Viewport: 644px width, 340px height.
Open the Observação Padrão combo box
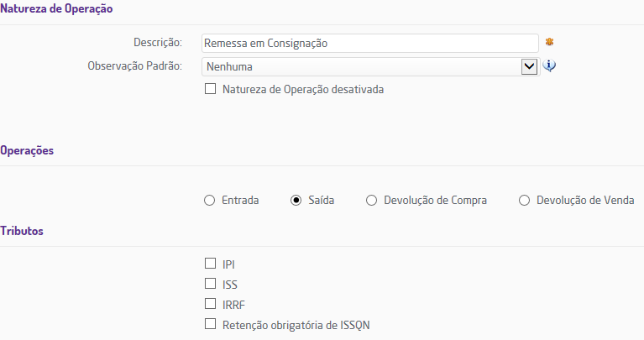(x=361, y=66)
